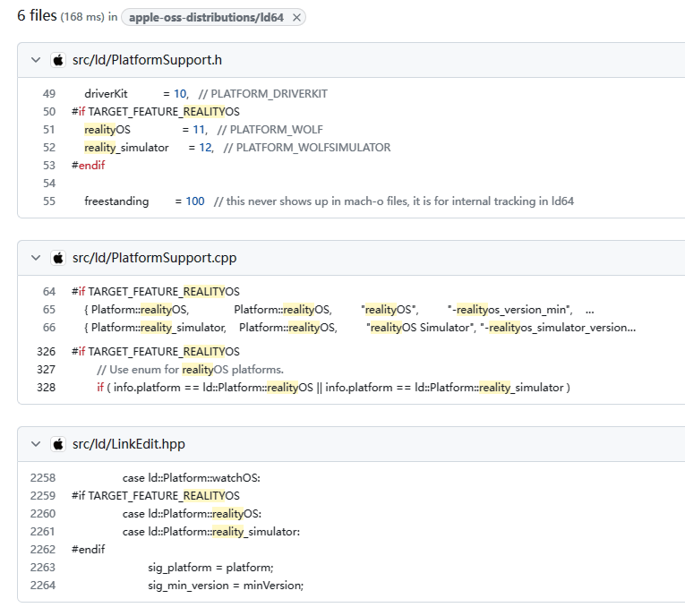The image size is (685, 616).
Task: Open src/ld/PlatformSupport.h file link
Action: (x=147, y=60)
